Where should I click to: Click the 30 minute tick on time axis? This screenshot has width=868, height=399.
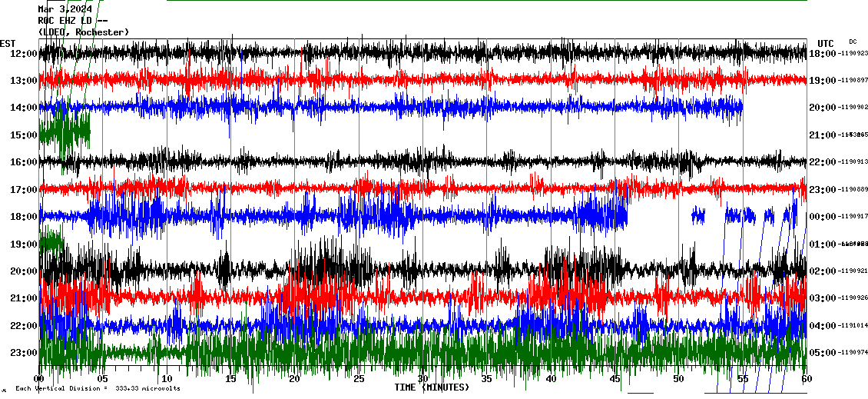click(422, 379)
